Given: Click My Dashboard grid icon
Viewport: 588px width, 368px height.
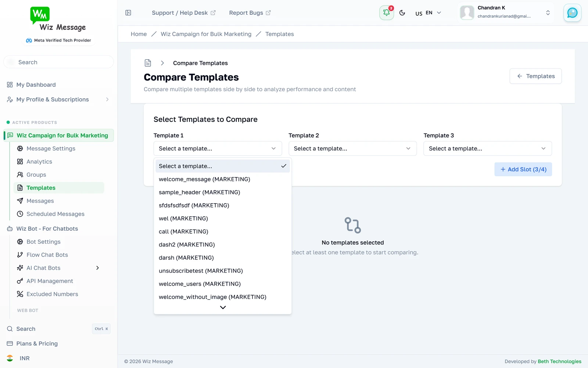Looking at the screenshot, I should [10, 85].
